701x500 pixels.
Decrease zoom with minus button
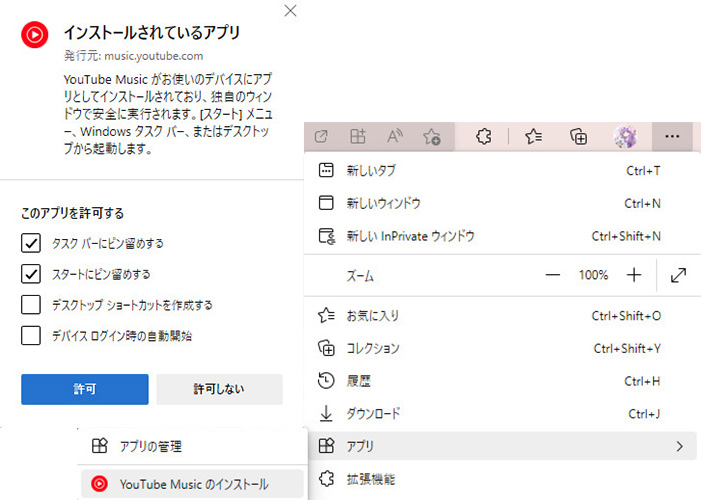pos(553,275)
